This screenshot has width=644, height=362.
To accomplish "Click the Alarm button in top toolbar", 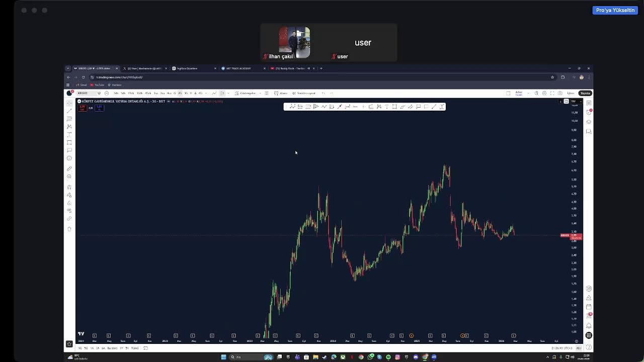I will coord(281,93).
